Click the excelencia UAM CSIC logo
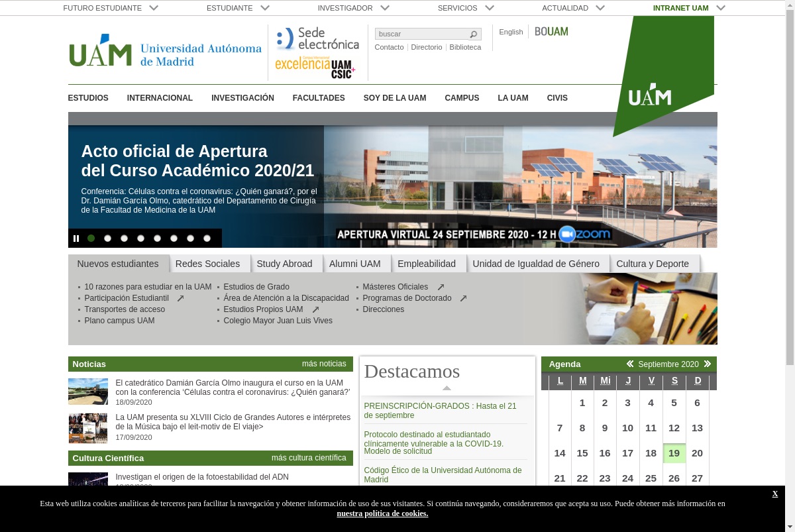Viewport: 795px width, 532px height. (x=315, y=68)
